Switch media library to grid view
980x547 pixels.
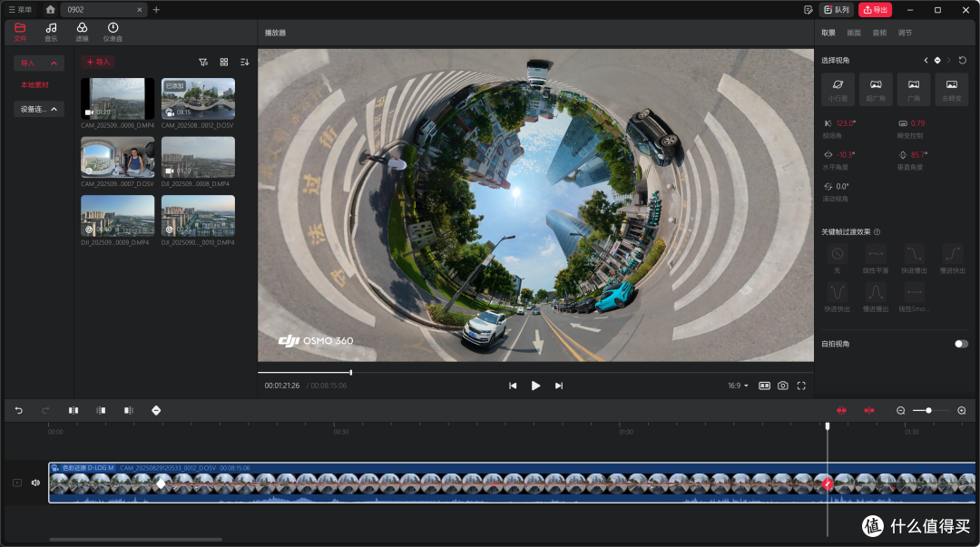click(x=224, y=62)
